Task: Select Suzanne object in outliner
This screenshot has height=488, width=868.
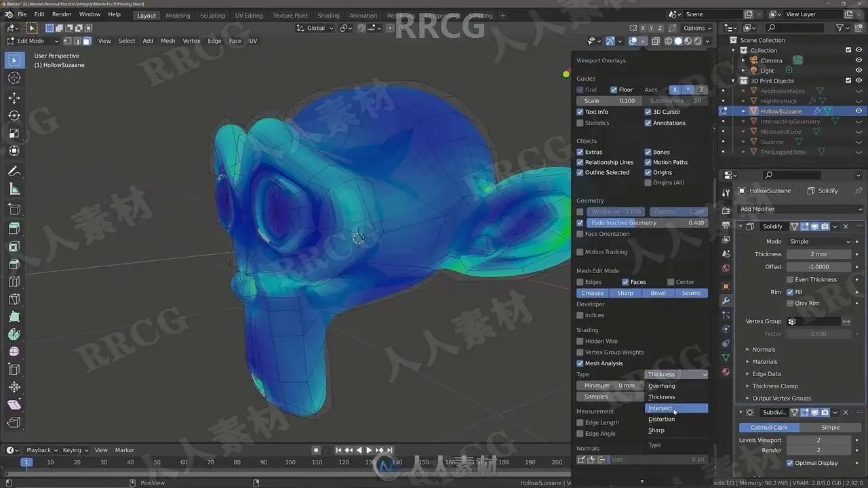Action: tap(772, 142)
